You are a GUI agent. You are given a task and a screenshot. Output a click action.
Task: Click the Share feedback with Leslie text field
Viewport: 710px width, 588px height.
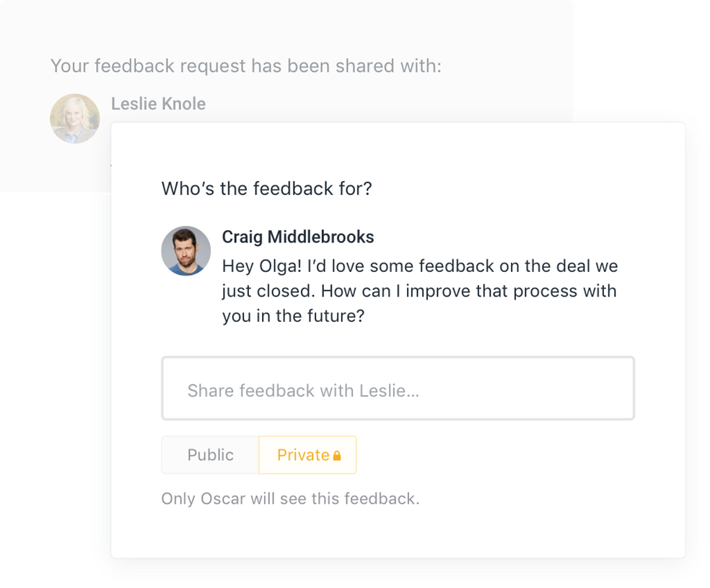pyautogui.click(x=397, y=388)
